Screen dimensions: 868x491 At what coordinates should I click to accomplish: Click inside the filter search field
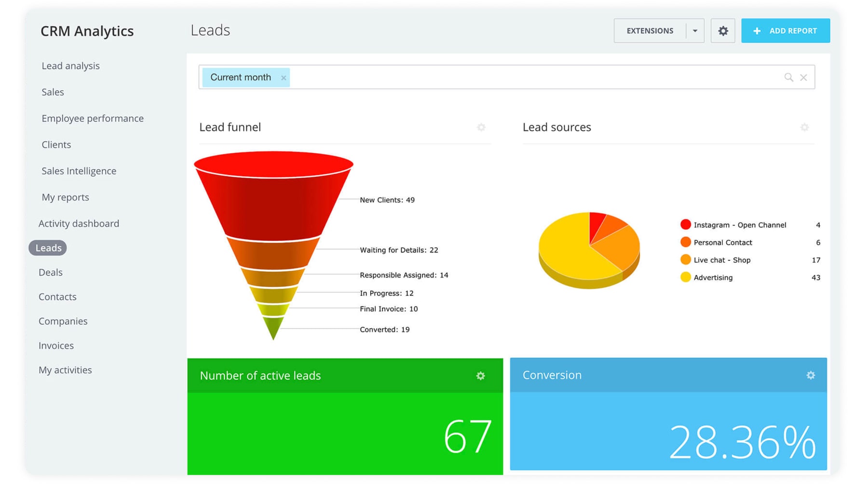click(x=530, y=78)
